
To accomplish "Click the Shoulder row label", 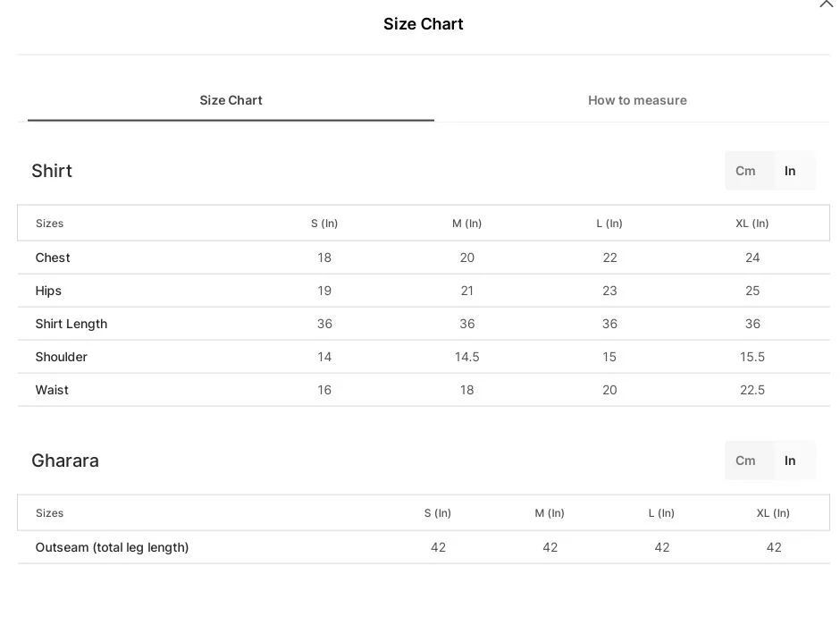I will pyautogui.click(x=62, y=357).
